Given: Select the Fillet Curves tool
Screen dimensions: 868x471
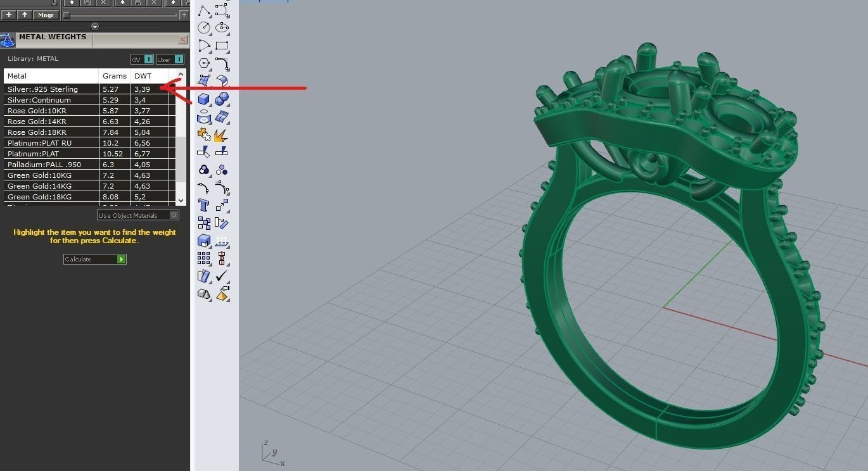Looking at the screenshot, I should pos(222,63).
